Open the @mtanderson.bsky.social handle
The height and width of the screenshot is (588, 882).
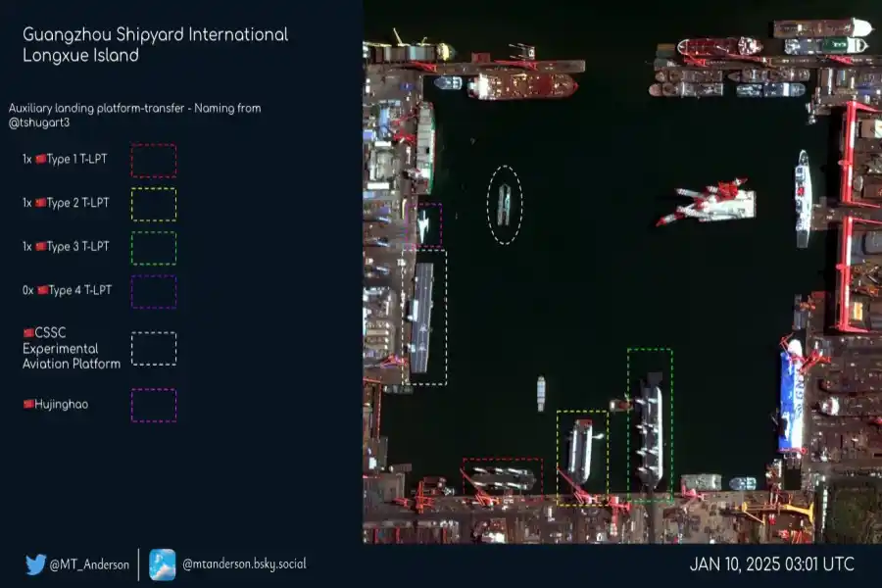pos(244,564)
